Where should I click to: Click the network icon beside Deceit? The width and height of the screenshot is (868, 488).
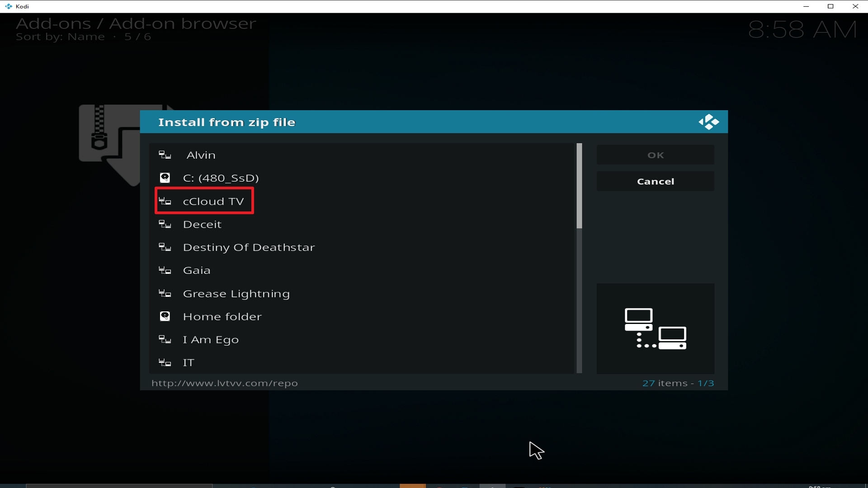coord(165,224)
